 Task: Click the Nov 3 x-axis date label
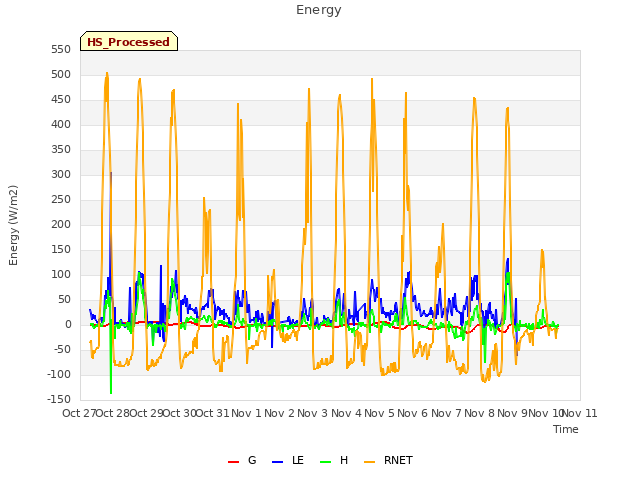(x=313, y=413)
